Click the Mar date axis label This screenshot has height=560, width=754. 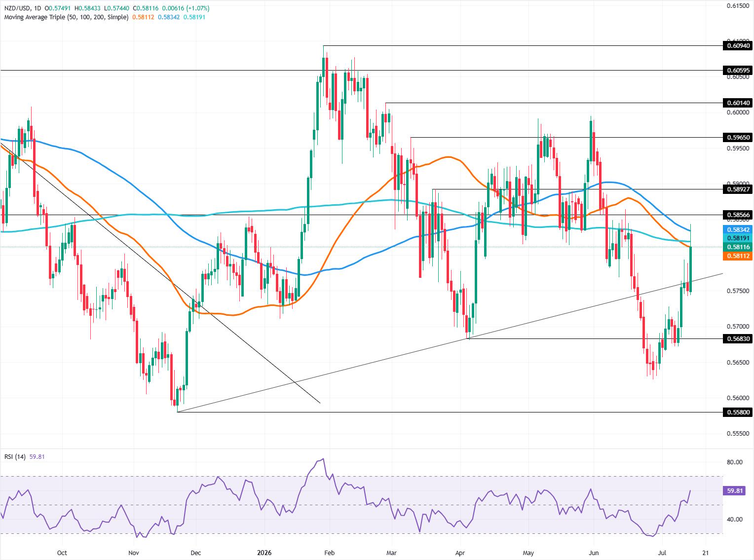(x=392, y=553)
